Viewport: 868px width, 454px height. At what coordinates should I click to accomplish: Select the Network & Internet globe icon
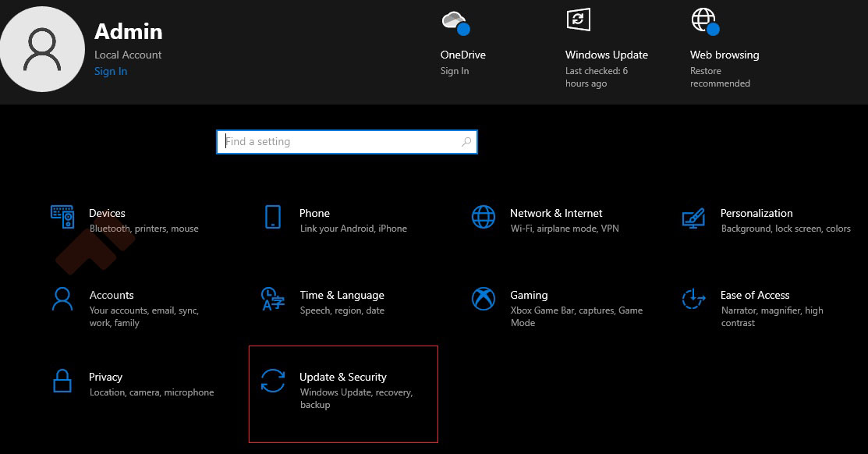click(x=484, y=217)
